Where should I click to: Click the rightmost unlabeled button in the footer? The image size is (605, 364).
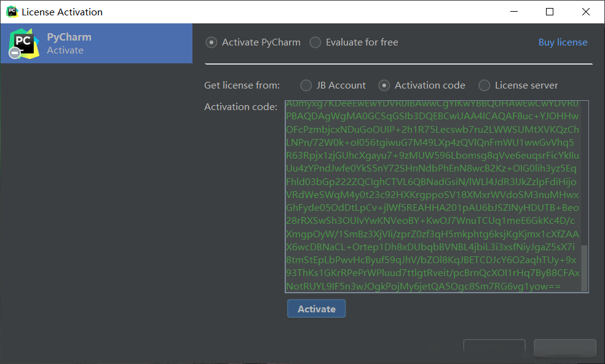click(564, 348)
